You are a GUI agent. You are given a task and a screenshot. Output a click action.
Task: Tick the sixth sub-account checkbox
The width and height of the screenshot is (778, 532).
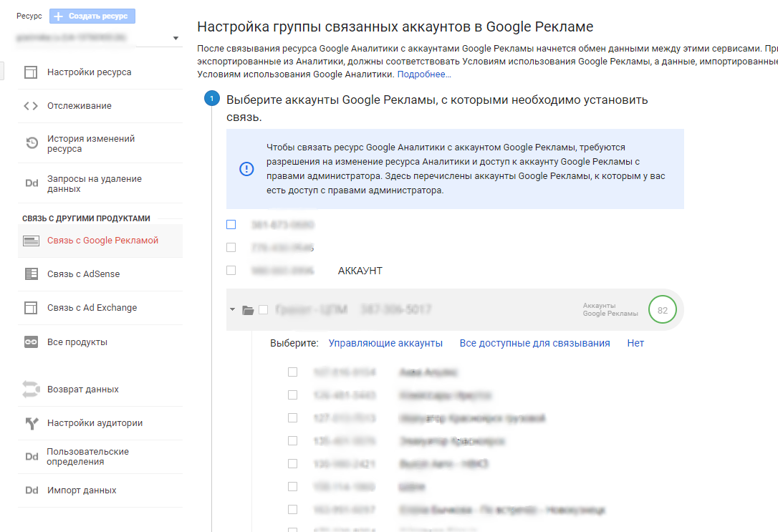click(293, 486)
